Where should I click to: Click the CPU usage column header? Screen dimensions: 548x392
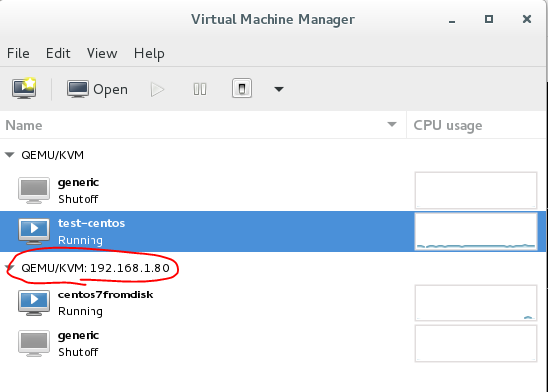pyautogui.click(x=475, y=125)
